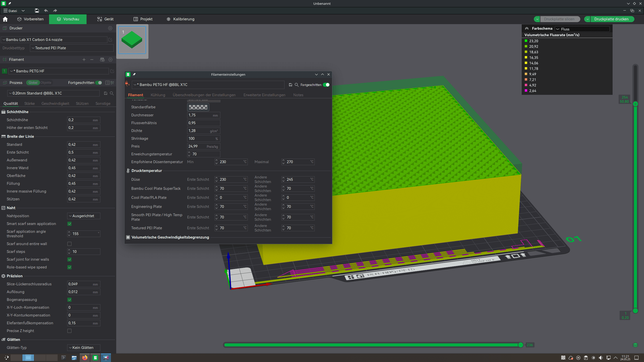
Task: Click the undo arrow icon
Action: (x=46, y=11)
